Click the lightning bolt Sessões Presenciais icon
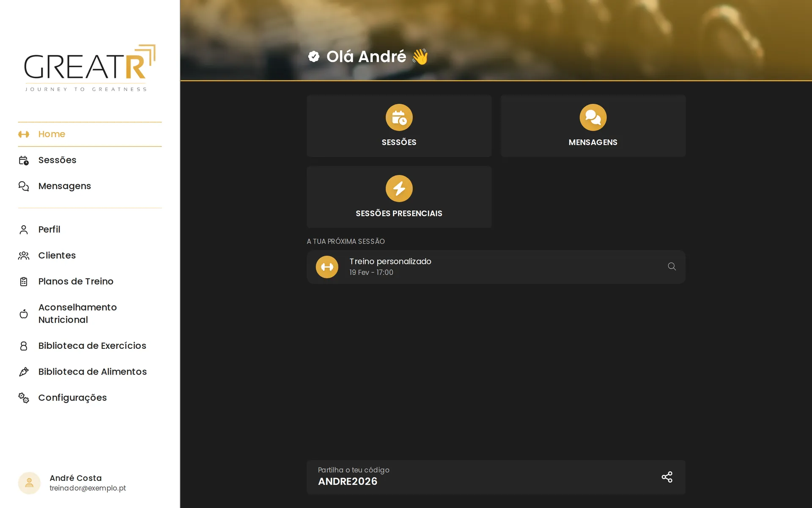Screen dimensions: 812x508 (x=399, y=189)
